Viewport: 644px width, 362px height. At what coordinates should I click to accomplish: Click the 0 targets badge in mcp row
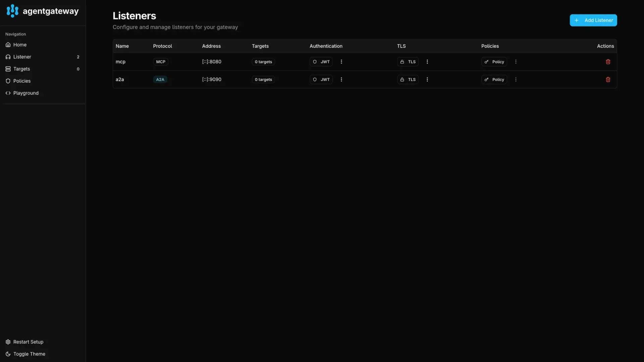tap(263, 62)
